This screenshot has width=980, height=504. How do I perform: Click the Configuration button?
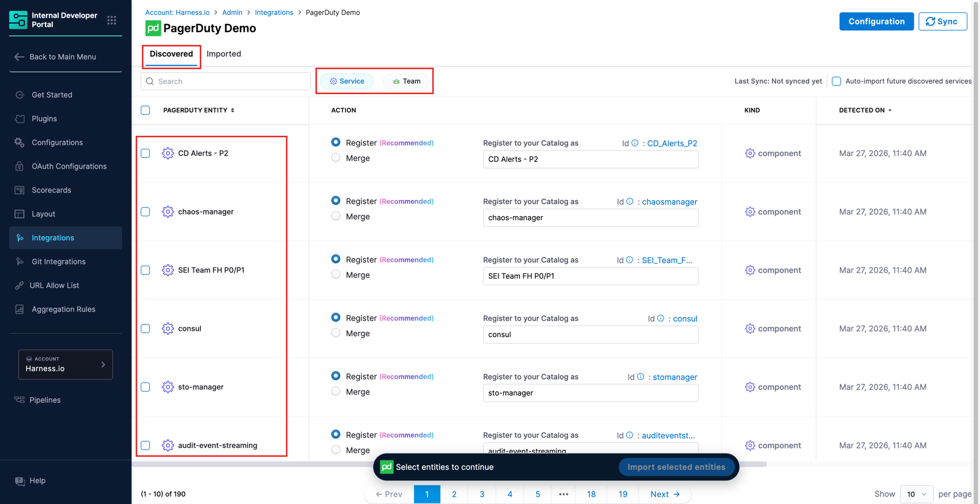click(x=876, y=22)
